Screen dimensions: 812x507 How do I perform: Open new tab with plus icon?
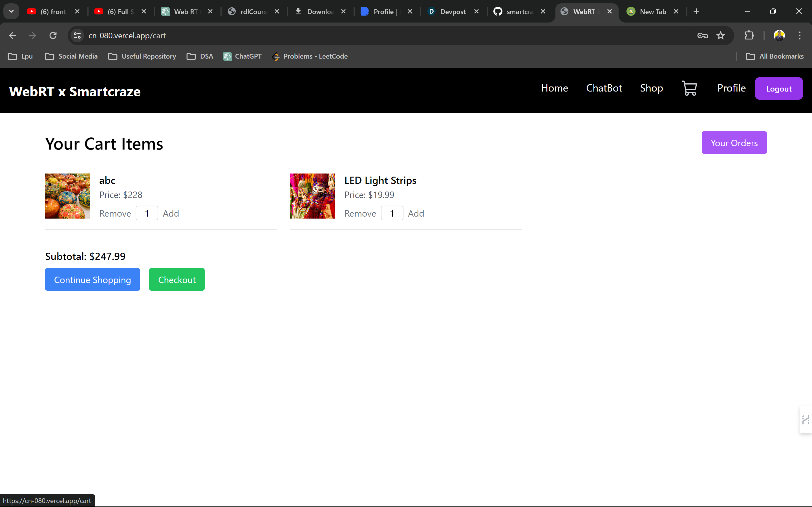coord(696,11)
